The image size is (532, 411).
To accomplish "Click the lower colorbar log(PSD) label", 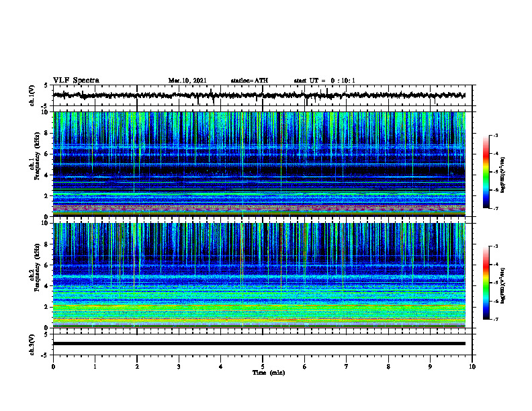I will 503,286.
